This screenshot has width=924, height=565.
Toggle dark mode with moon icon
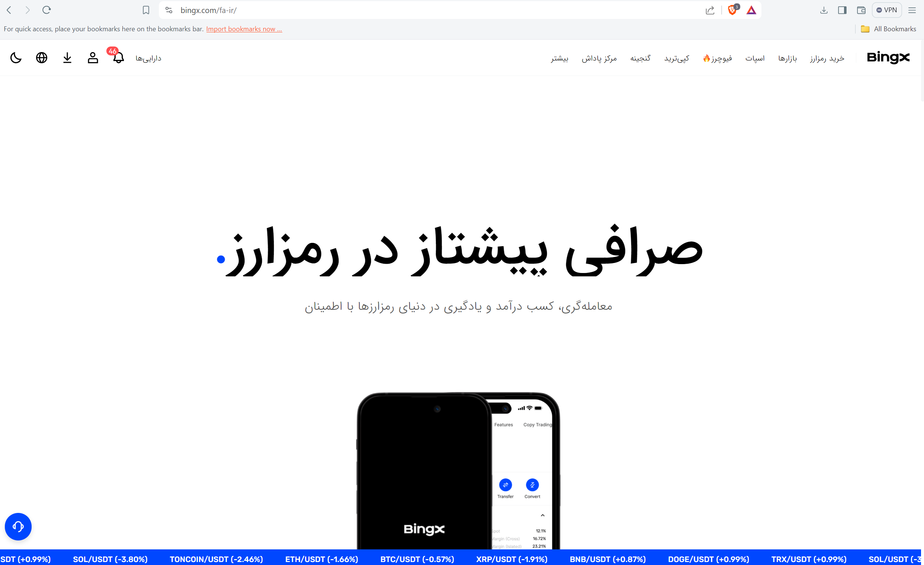[x=16, y=58]
